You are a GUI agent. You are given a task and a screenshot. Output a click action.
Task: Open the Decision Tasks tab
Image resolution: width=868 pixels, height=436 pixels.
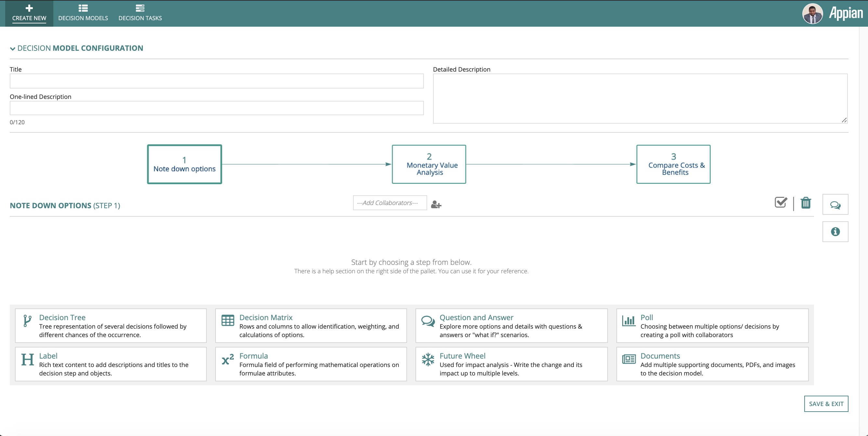[x=140, y=13]
